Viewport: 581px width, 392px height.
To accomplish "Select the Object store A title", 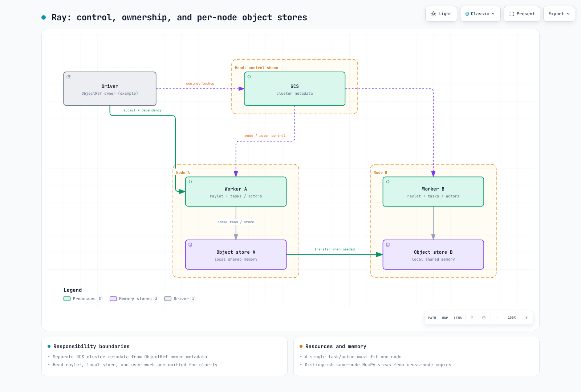I will [x=236, y=252].
